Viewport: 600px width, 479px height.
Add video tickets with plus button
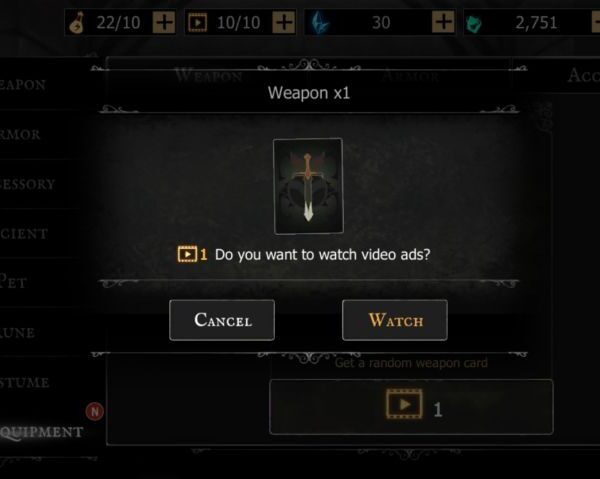[284, 23]
